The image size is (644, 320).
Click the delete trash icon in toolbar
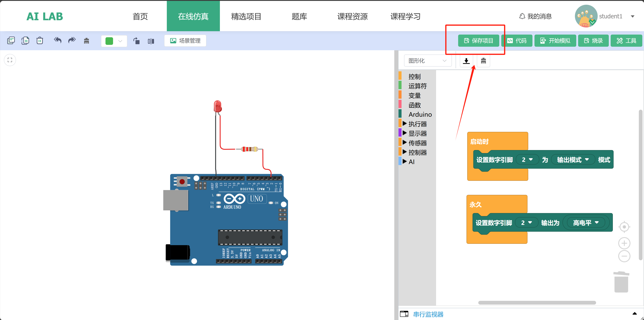pyautogui.click(x=40, y=40)
